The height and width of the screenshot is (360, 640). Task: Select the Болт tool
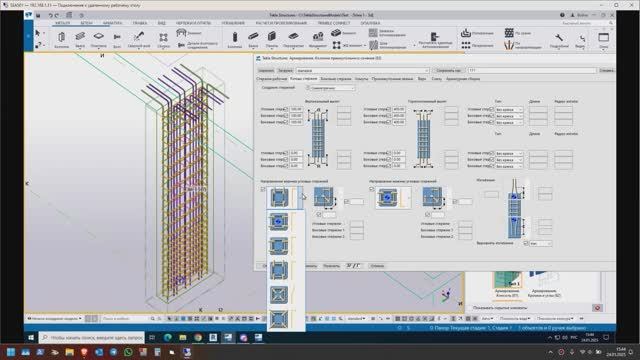pyautogui.click(x=117, y=40)
